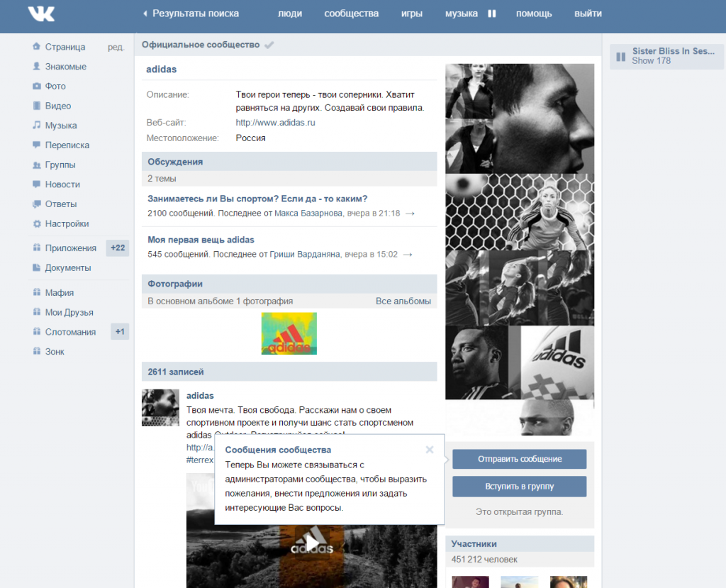Viewport: 726px width, 588px height.
Task: Expand the Обсуждения section header
Action: pyautogui.click(x=175, y=162)
